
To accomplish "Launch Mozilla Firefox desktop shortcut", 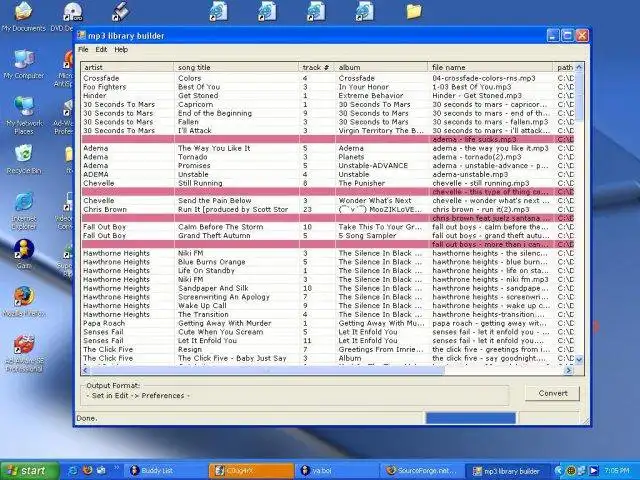I will point(24,302).
